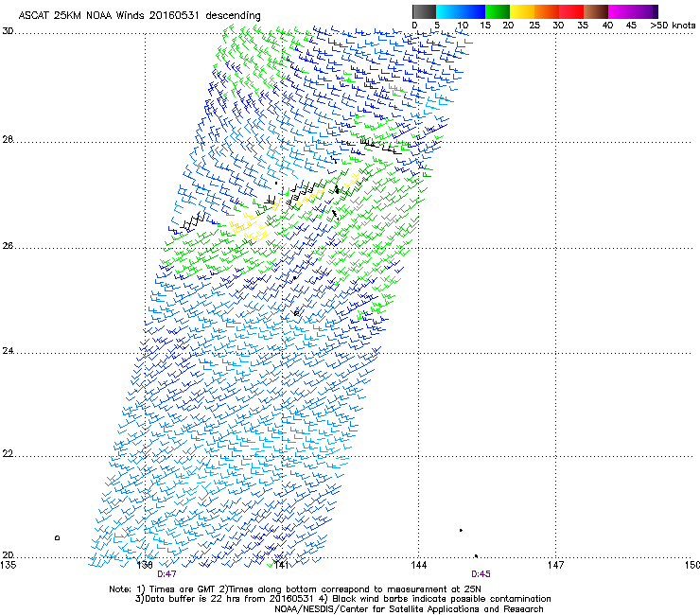Click the longitude label "141"

281,566
